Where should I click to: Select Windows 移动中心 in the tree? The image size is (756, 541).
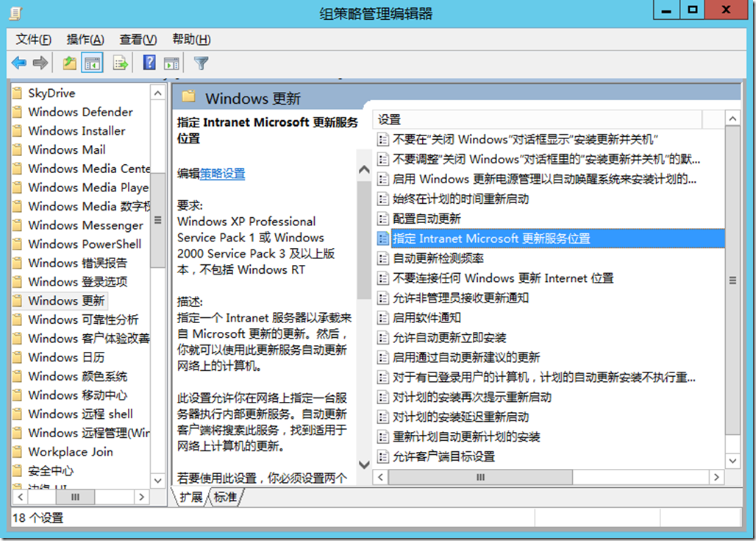click(78, 395)
